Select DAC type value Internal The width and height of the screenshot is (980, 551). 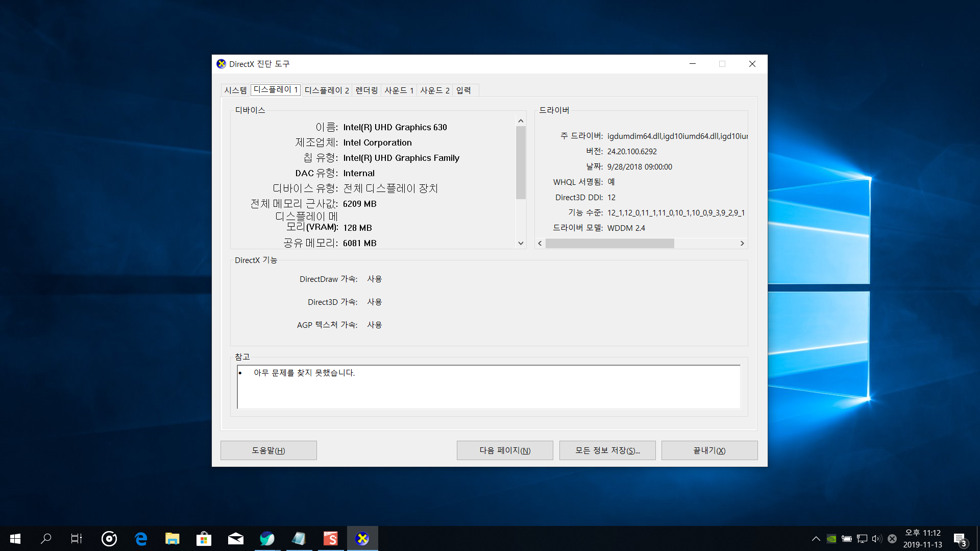359,173
